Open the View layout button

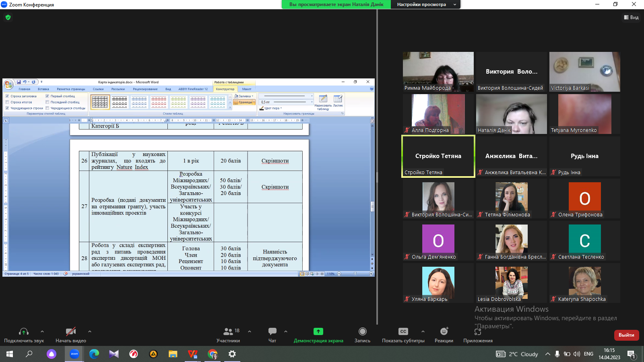[631, 17]
